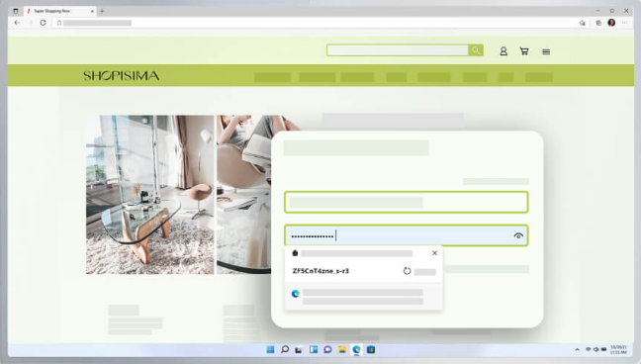This screenshot has height=364, width=641.
Task: Close the Super Shopping Now tab
Action: tap(92, 11)
